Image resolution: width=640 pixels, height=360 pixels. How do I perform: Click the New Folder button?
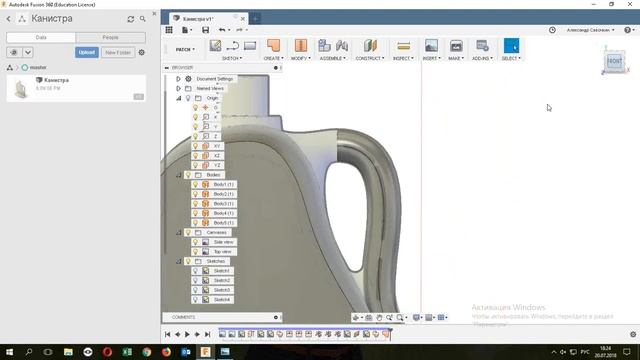coord(118,52)
